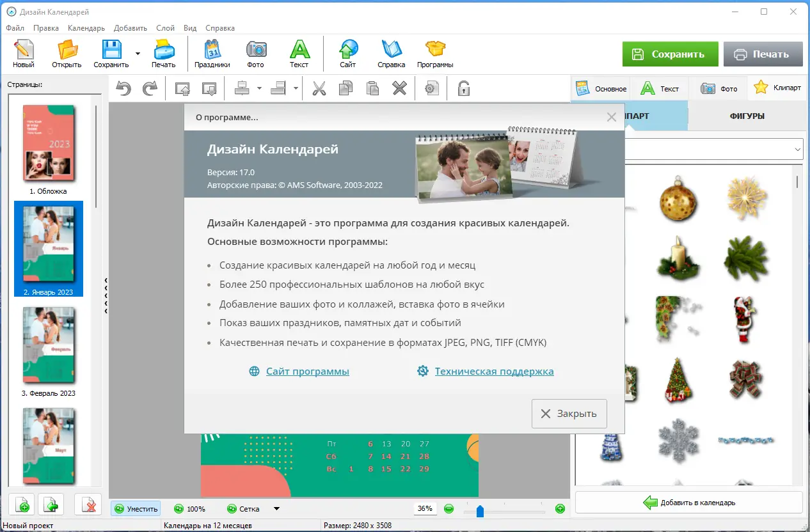Select the Март page thumbnail
810x532 pixels.
[x=49, y=448]
